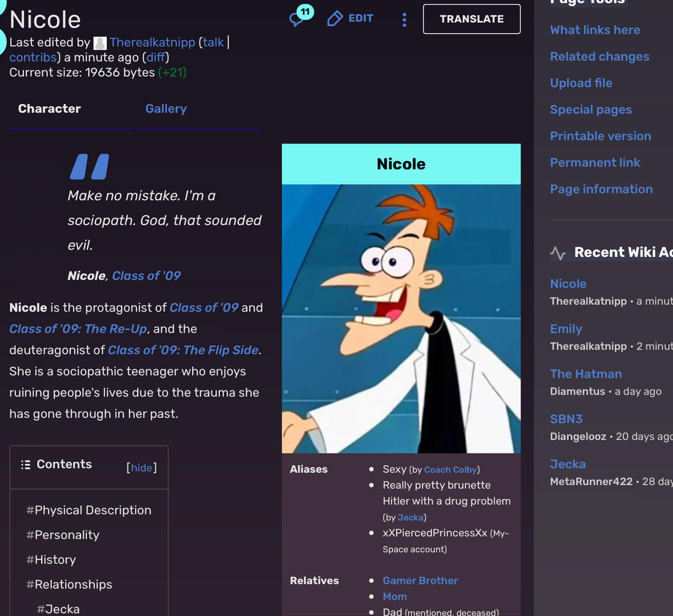Click Therealkatnipp's avatar icon in last-edited line
The image size is (673, 616).
pyautogui.click(x=100, y=43)
